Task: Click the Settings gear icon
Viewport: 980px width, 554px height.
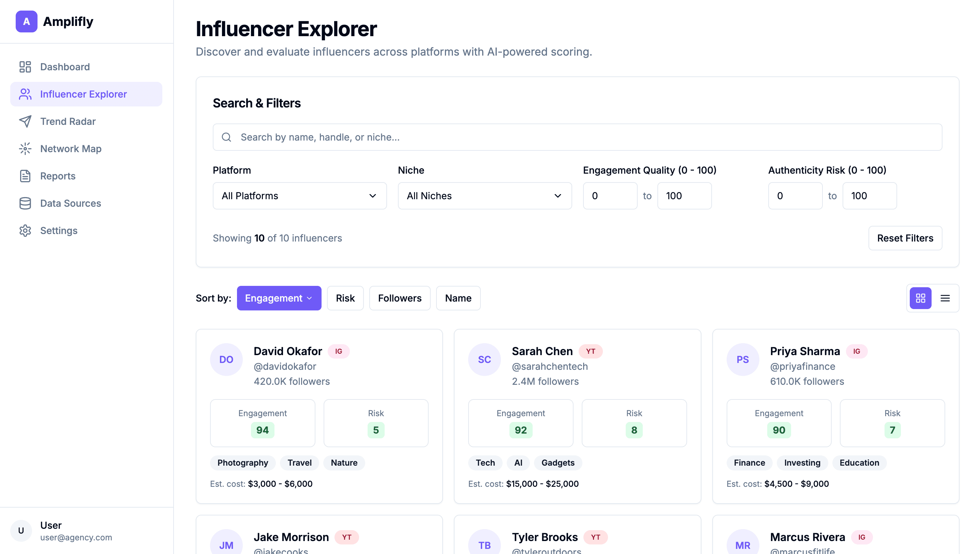Action: pyautogui.click(x=25, y=231)
